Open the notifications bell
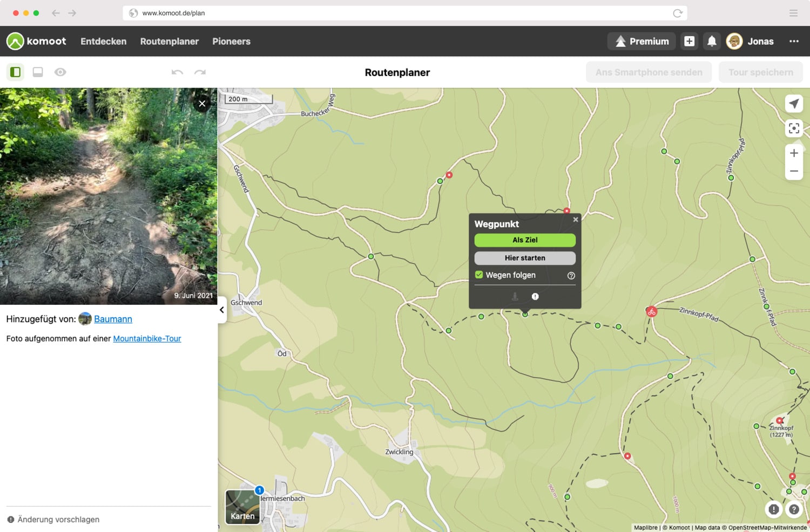 click(x=712, y=42)
